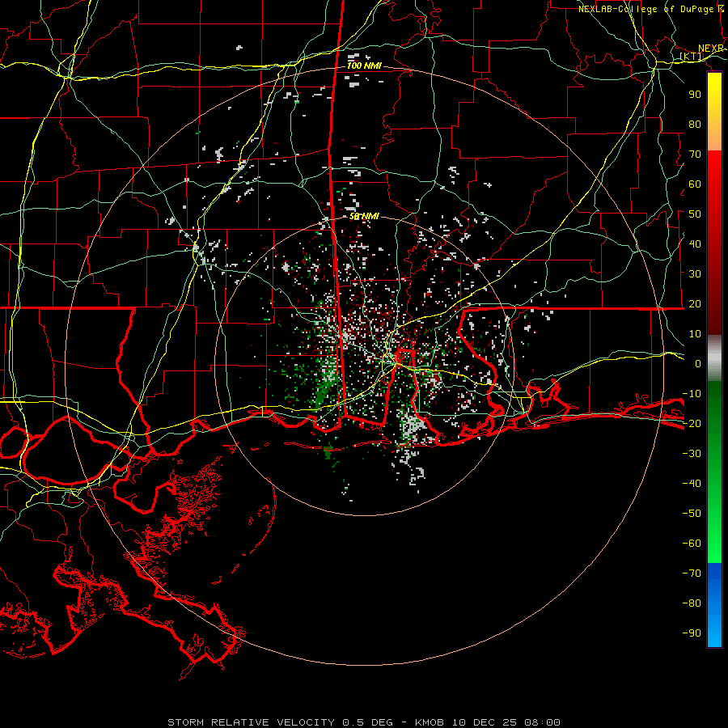Click the -90 scale label
This screenshot has height=728, width=728.
(x=692, y=633)
